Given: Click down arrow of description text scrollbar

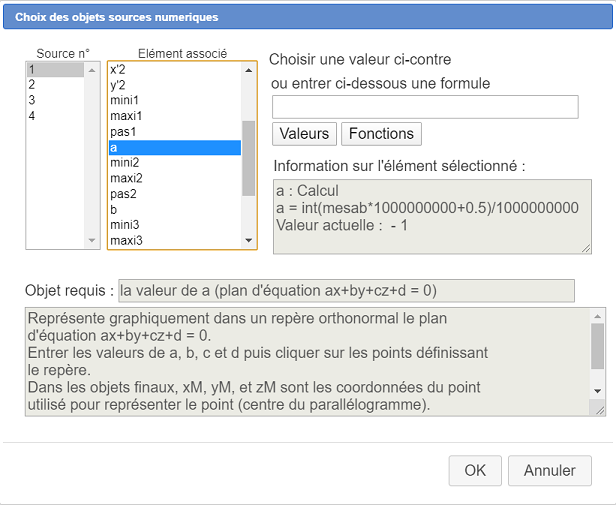Looking at the screenshot, I should coord(598,391).
